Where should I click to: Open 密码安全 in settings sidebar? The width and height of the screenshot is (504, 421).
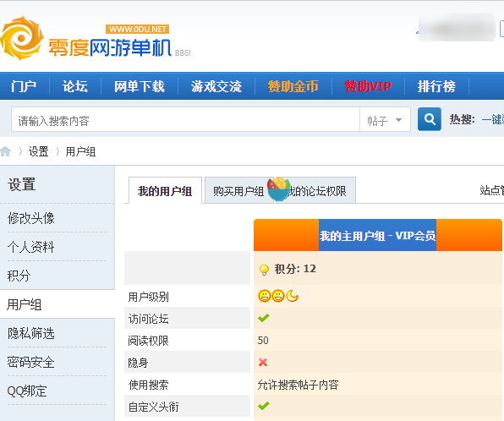[x=30, y=362]
